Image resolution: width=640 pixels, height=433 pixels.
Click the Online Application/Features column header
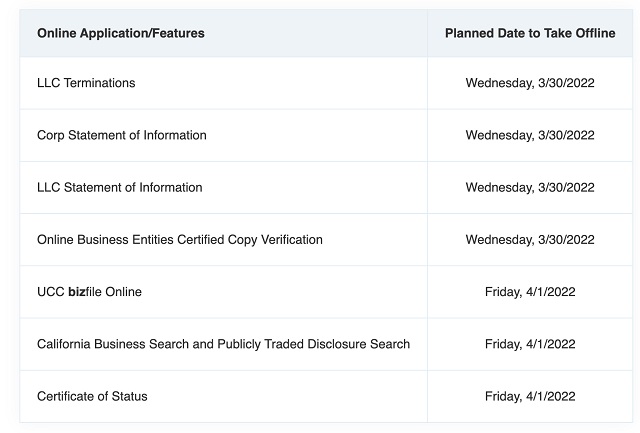tap(121, 33)
